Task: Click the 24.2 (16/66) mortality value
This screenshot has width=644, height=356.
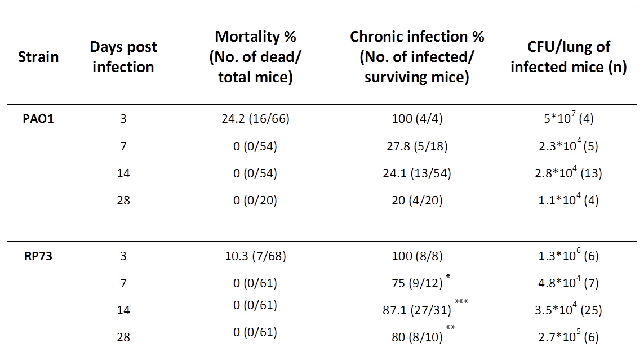Action: click(x=256, y=119)
